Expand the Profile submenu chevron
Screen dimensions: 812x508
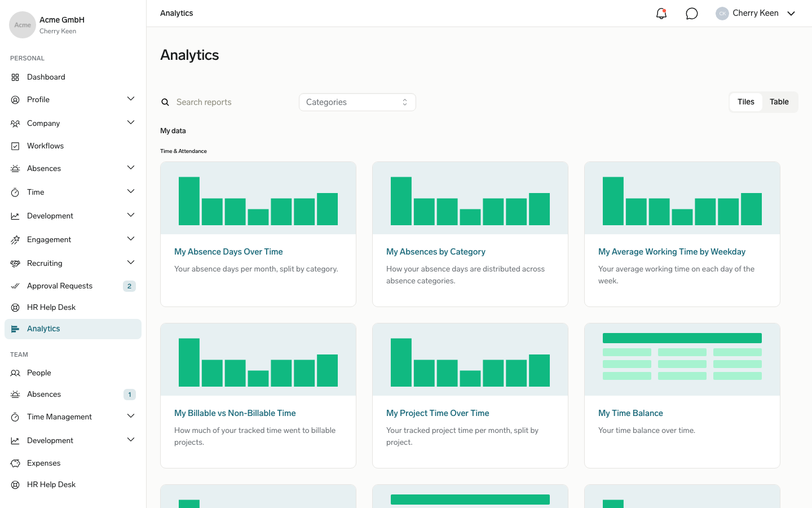click(x=131, y=99)
